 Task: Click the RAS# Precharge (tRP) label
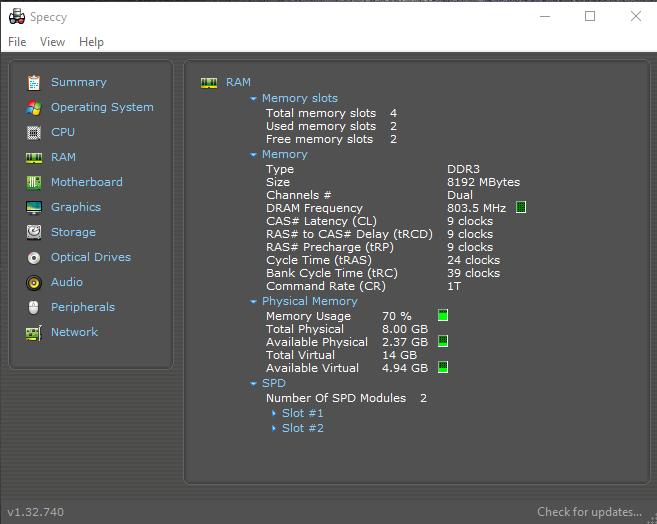330,247
